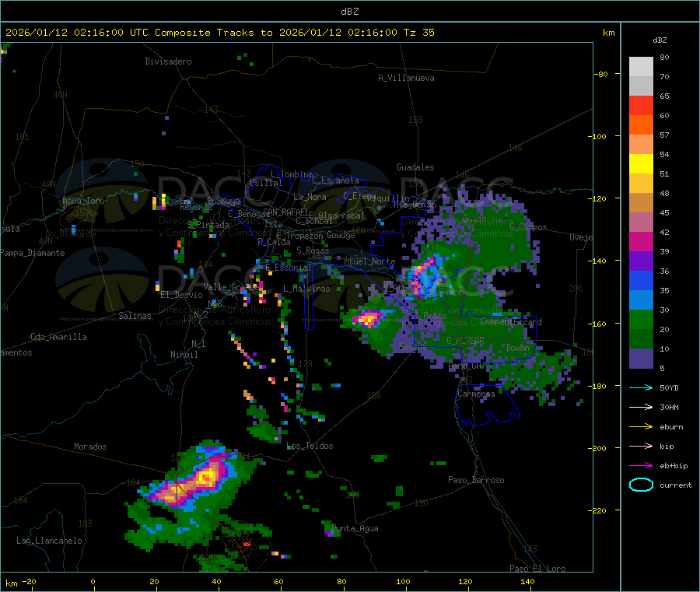Select the slate purple 10–5 dBZ legend swatch
This screenshot has height=592, width=700.
point(641,359)
